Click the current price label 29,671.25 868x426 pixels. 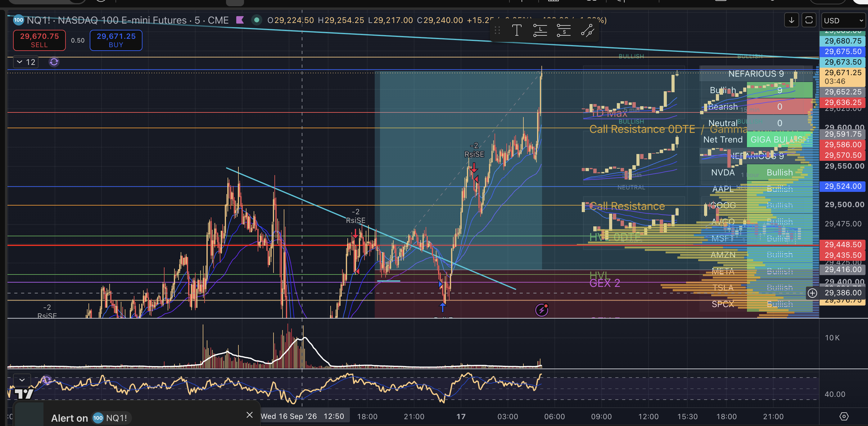point(843,77)
